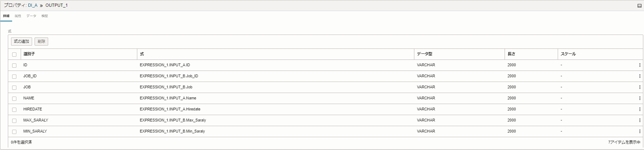Switch to the 属性 tab
Image resolution: width=644 pixels, height=150 pixels.
(18, 16)
